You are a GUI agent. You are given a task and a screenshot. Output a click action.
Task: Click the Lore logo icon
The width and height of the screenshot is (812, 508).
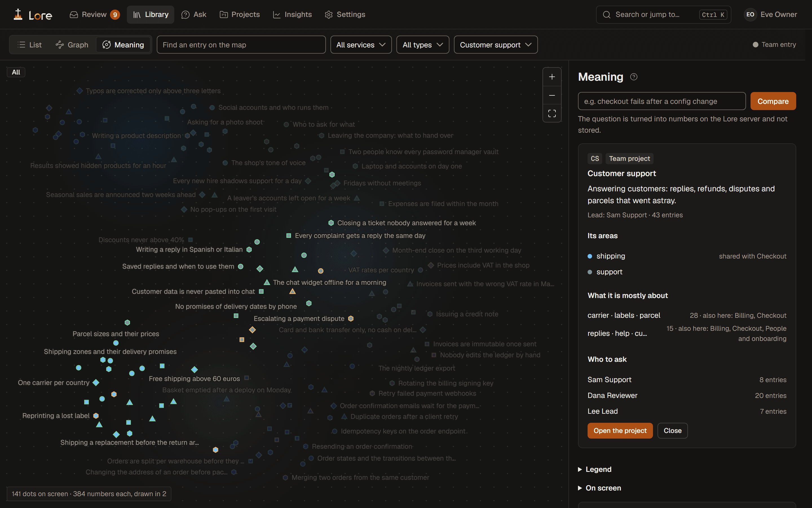(x=18, y=14)
